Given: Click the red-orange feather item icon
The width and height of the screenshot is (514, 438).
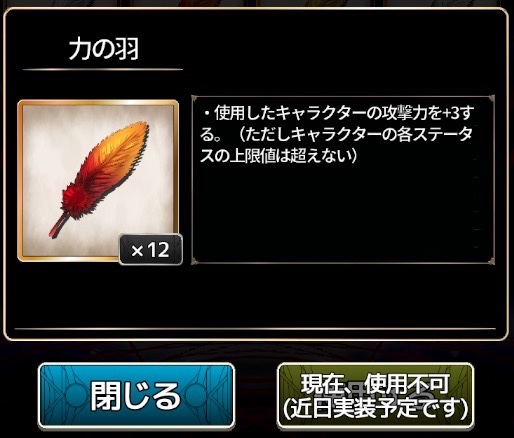Looking at the screenshot, I should pyautogui.click(x=99, y=179).
